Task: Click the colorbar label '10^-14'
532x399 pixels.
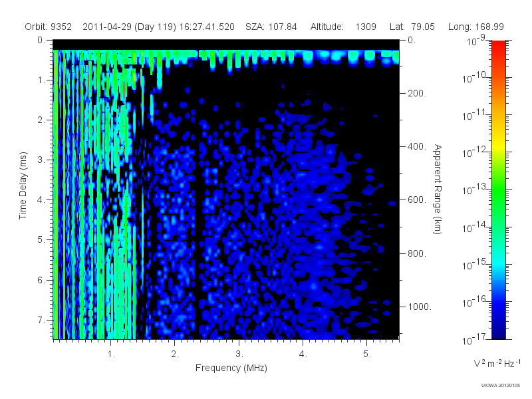Action: pos(475,227)
